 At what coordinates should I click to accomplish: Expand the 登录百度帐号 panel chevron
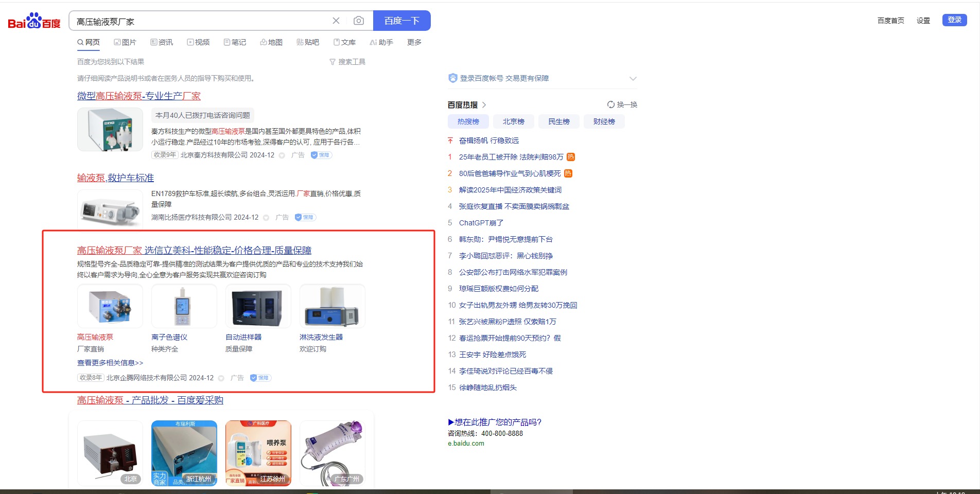633,79
